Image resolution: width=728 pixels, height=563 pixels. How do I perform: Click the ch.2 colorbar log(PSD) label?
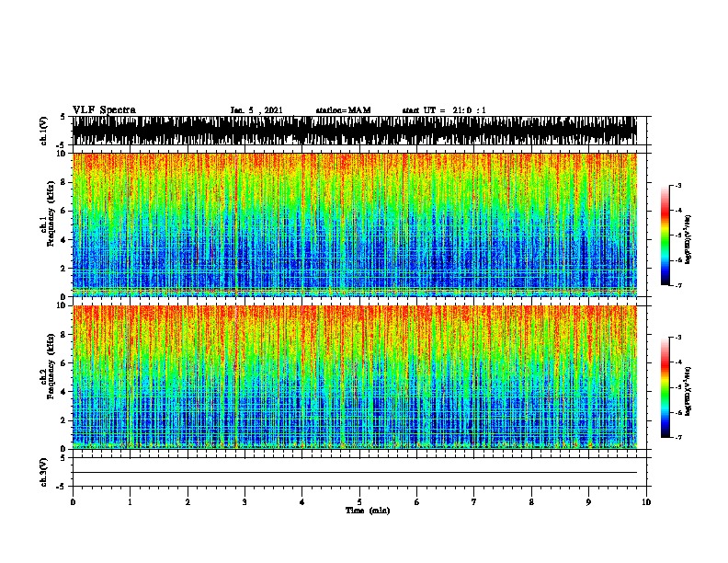(x=688, y=391)
